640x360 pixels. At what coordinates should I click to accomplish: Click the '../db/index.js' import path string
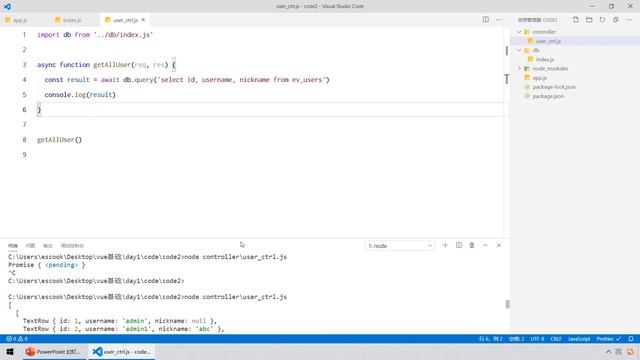click(123, 35)
